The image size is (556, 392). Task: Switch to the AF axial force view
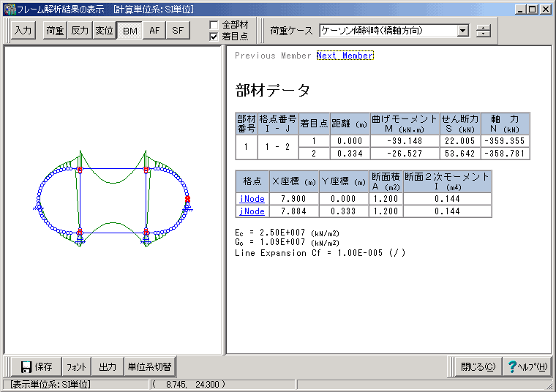click(x=154, y=31)
